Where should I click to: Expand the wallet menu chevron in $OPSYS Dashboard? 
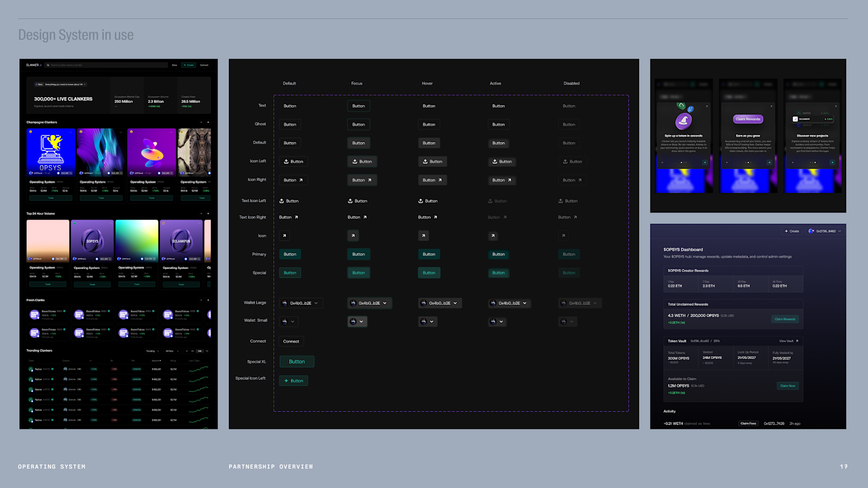839,231
